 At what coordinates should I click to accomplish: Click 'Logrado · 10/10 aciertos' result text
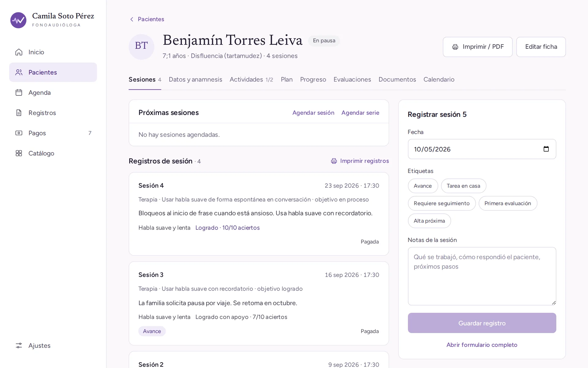pos(228,228)
